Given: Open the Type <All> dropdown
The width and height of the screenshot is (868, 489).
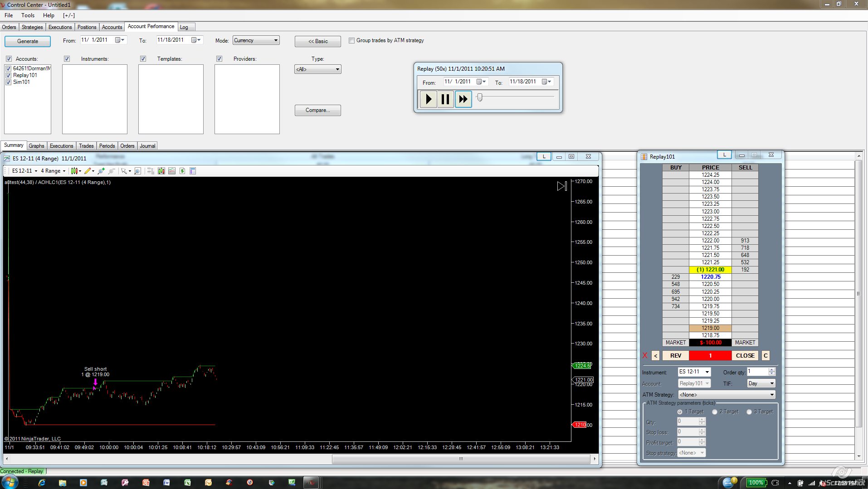Looking at the screenshot, I should (x=318, y=69).
